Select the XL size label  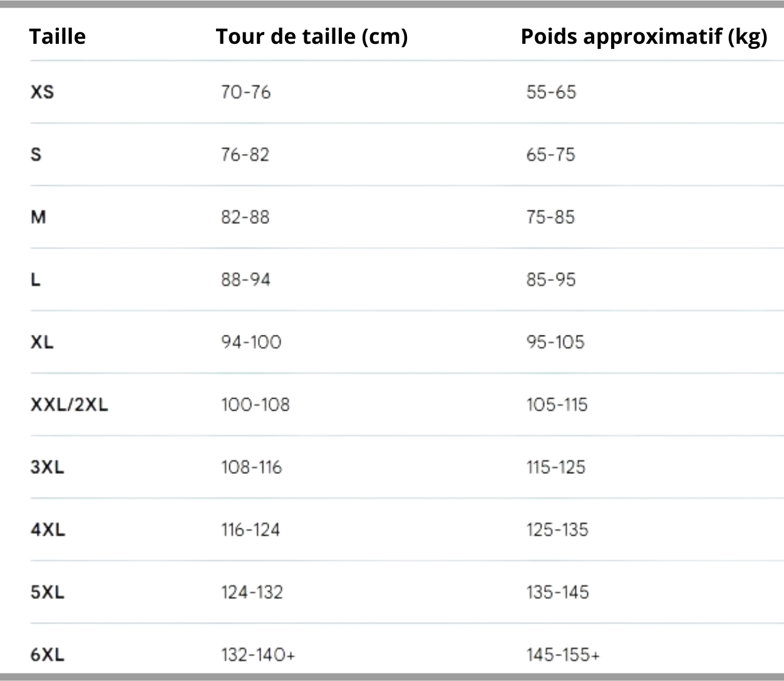pos(42,342)
